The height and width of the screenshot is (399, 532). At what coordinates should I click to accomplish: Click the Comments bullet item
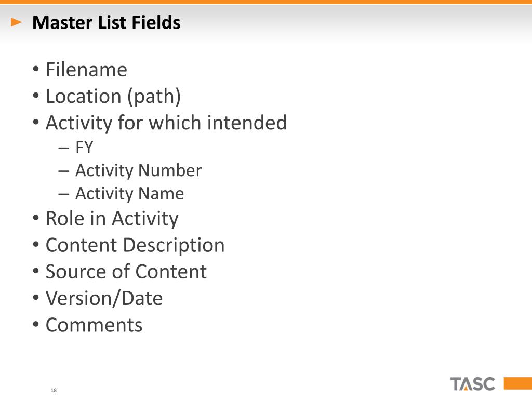[x=94, y=325]
